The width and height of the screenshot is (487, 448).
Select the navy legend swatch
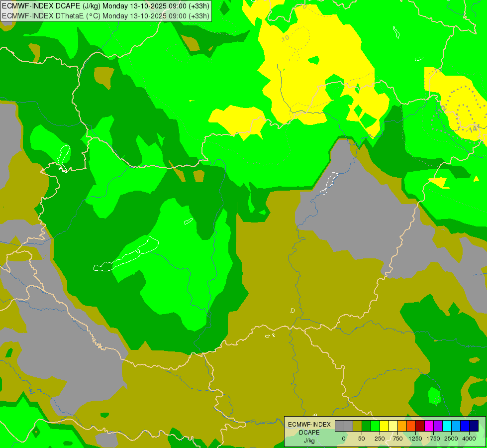[x=474, y=426]
